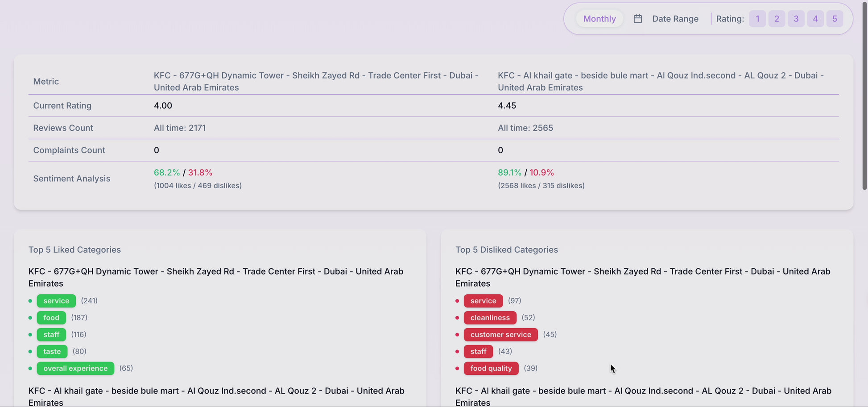The width and height of the screenshot is (868, 407).
Task: Enable the rating 5 filter
Action: click(835, 19)
